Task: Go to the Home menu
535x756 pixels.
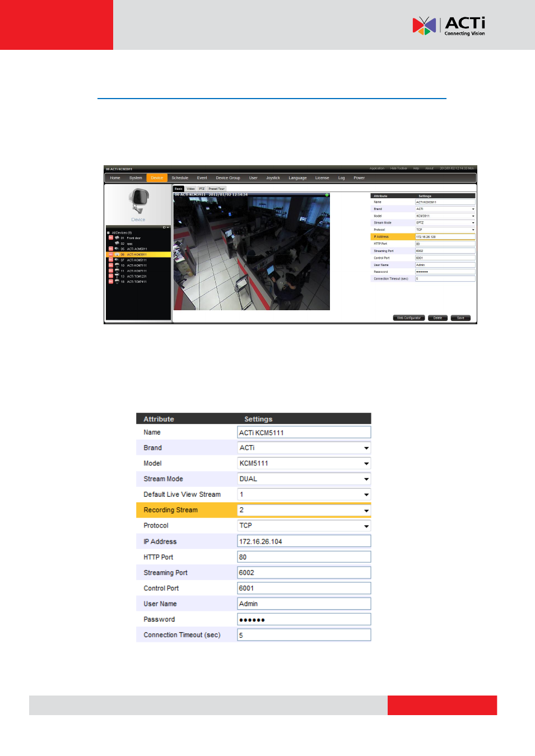Action: [x=115, y=178]
